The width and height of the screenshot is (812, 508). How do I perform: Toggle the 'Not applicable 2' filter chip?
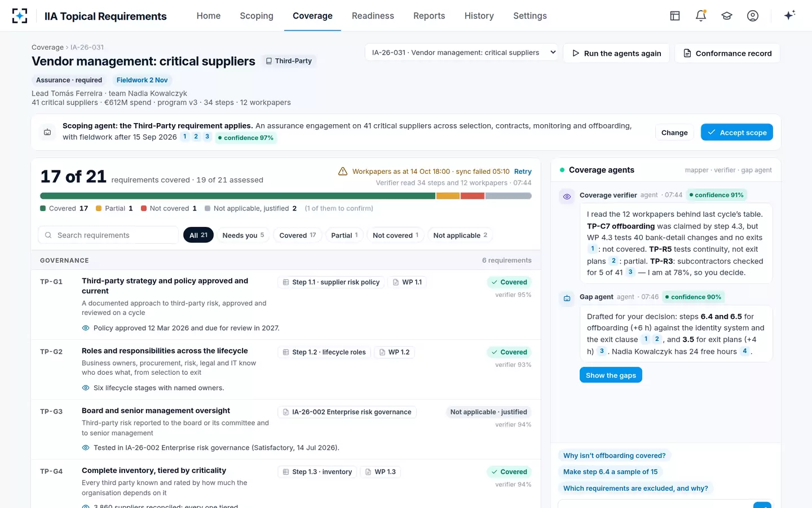coord(460,235)
